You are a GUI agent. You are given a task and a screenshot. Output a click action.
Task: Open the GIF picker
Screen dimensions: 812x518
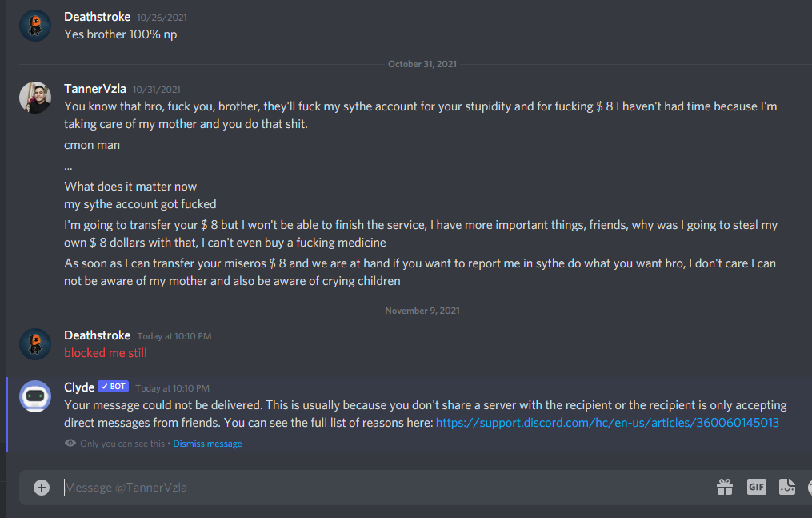[x=756, y=487]
